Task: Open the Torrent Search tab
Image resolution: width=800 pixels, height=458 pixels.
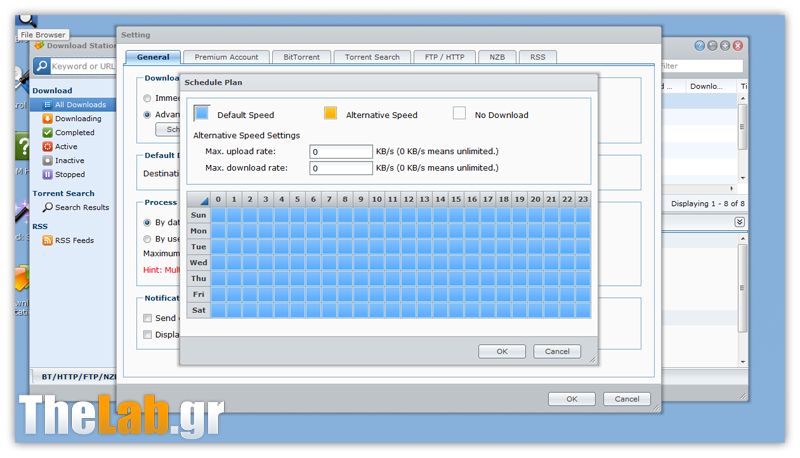Action: (x=372, y=57)
